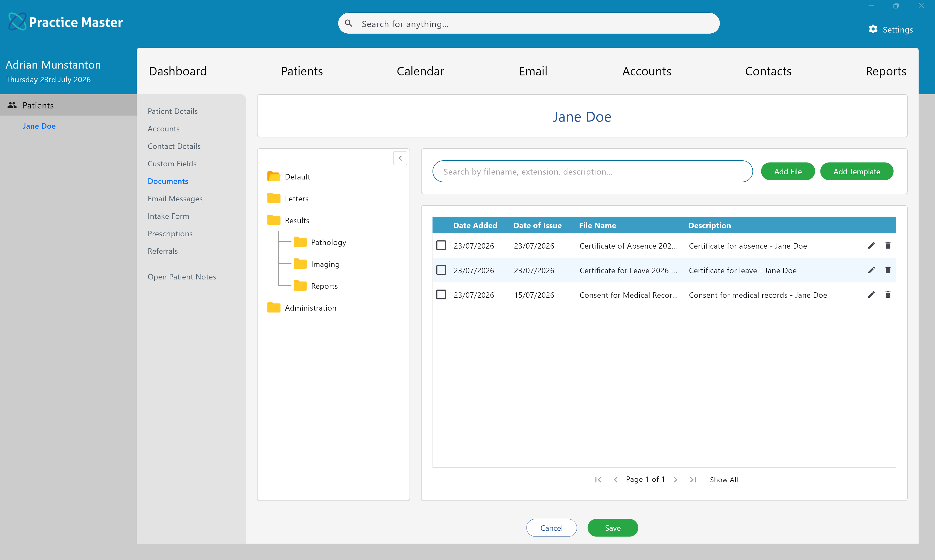Screen dimensions: 935x560
Task: Click the Practice Master logo icon
Action: pos(17,22)
